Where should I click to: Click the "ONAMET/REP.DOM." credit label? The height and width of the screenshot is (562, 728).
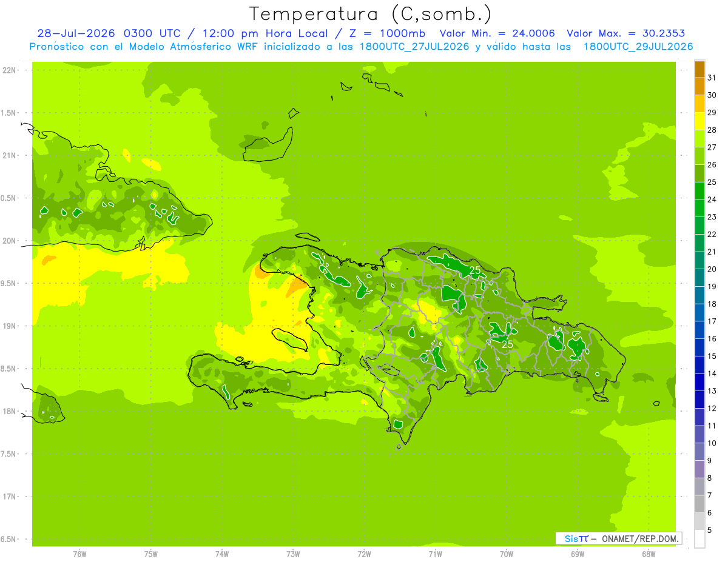pyautogui.click(x=640, y=538)
